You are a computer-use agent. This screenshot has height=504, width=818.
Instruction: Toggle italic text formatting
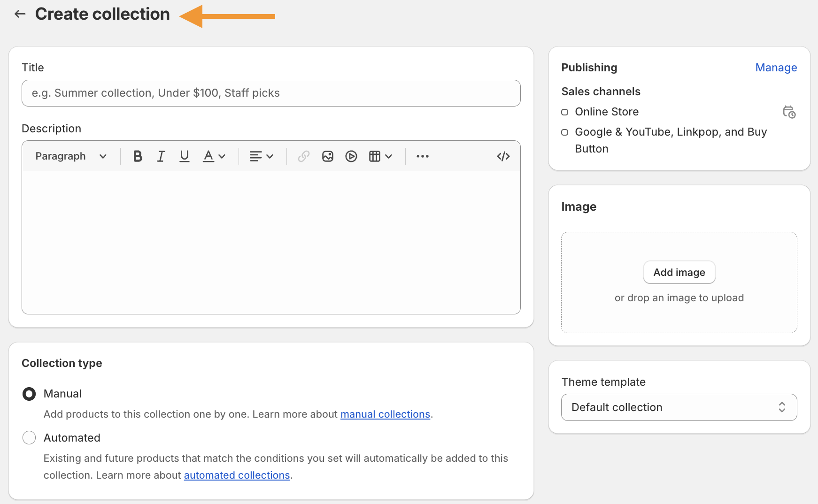161,156
